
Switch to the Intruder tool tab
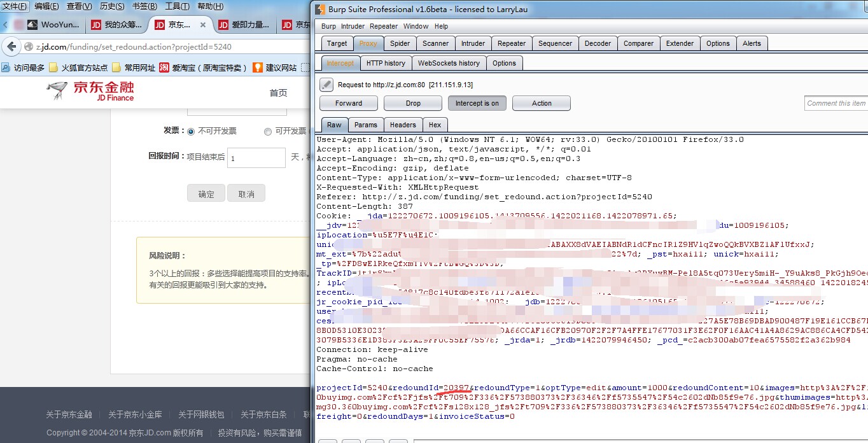pyautogui.click(x=473, y=43)
